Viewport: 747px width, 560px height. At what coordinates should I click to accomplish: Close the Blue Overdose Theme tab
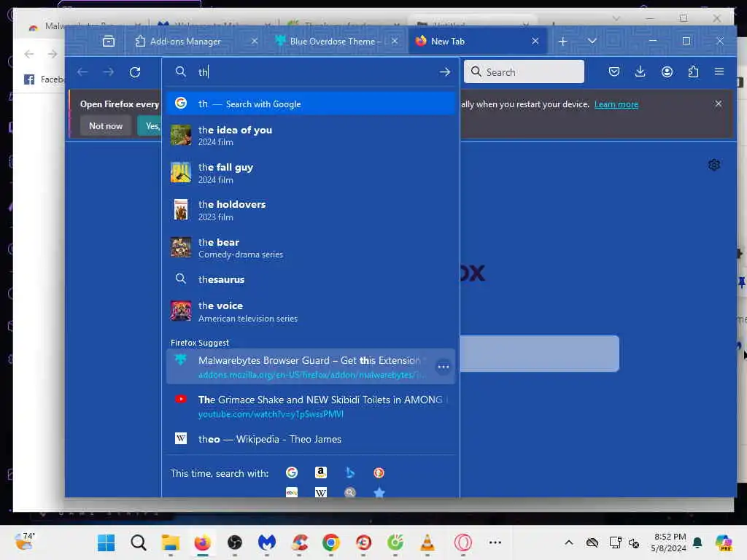click(x=395, y=42)
